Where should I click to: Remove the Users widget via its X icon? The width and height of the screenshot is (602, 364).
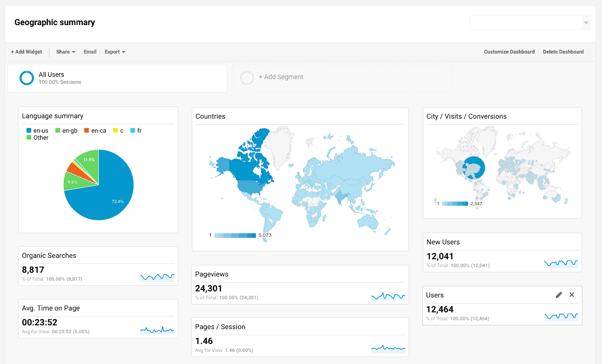[572, 295]
